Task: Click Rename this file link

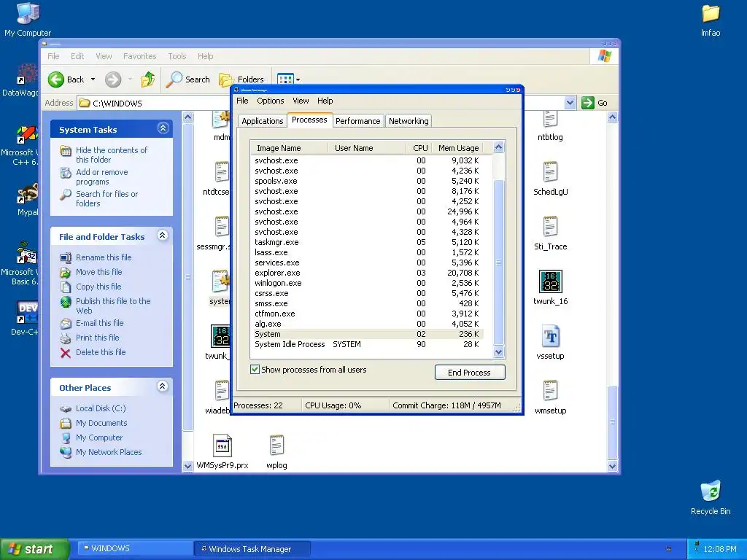Action: click(x=104, y=257)
